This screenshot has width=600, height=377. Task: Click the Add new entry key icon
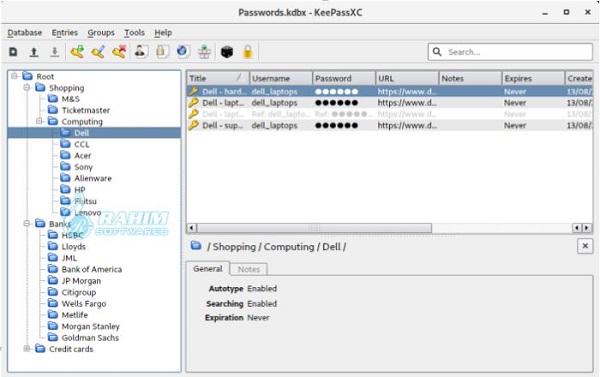pyautogui.click(x=77, y=52)
